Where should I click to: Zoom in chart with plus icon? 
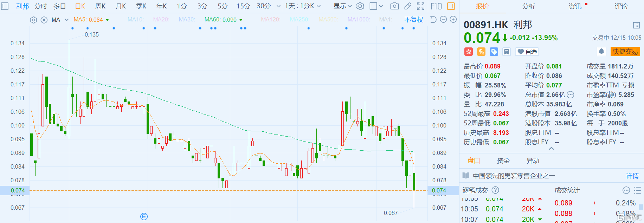[x=453, y=20]
